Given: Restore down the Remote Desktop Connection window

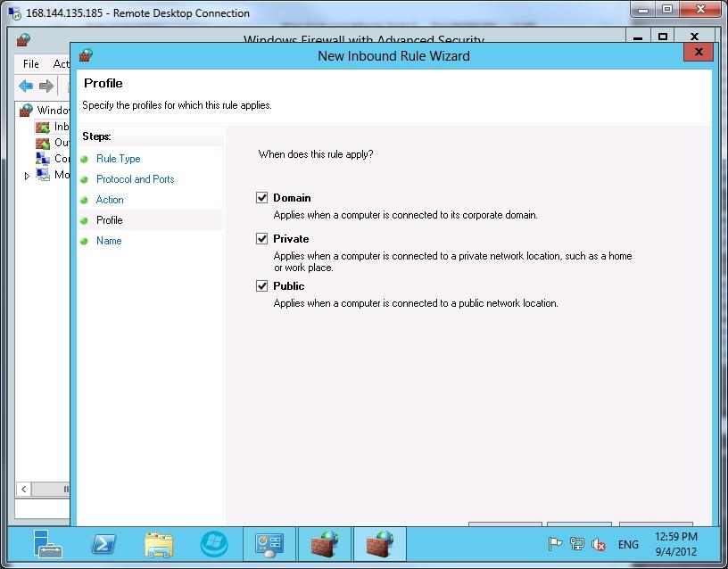Looking at the screenshot, I should [x=667, y=10].
